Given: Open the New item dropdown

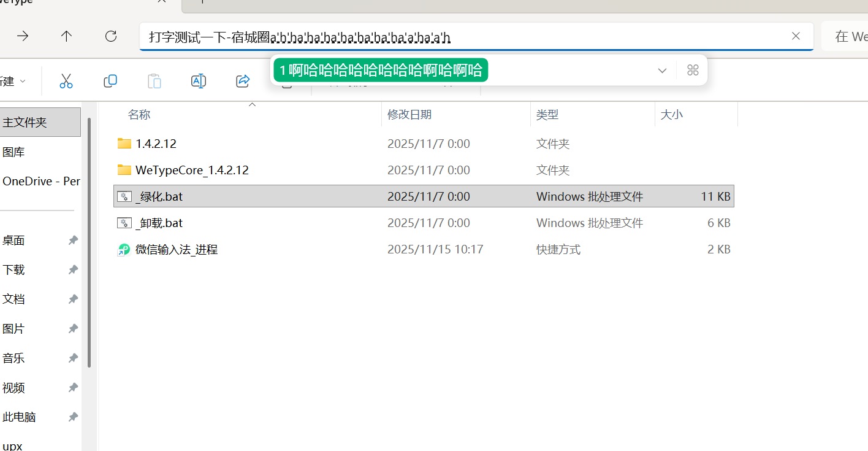Looking at the screenshot, I should coord(13,81).
